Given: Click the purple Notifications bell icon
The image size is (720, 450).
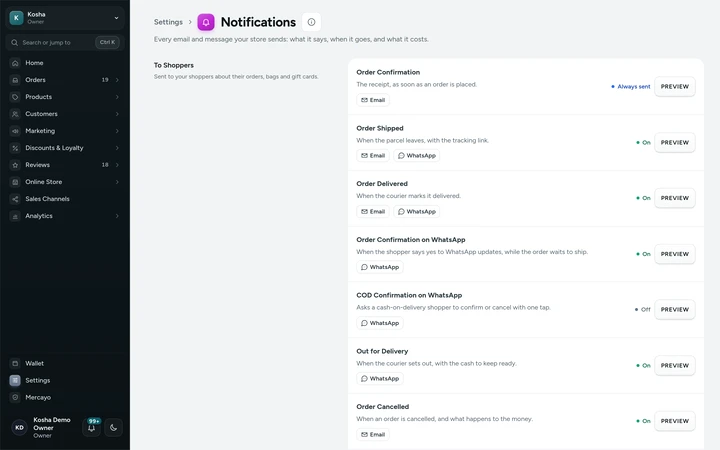Looking at the screenshot, I should tap(206, 22).
